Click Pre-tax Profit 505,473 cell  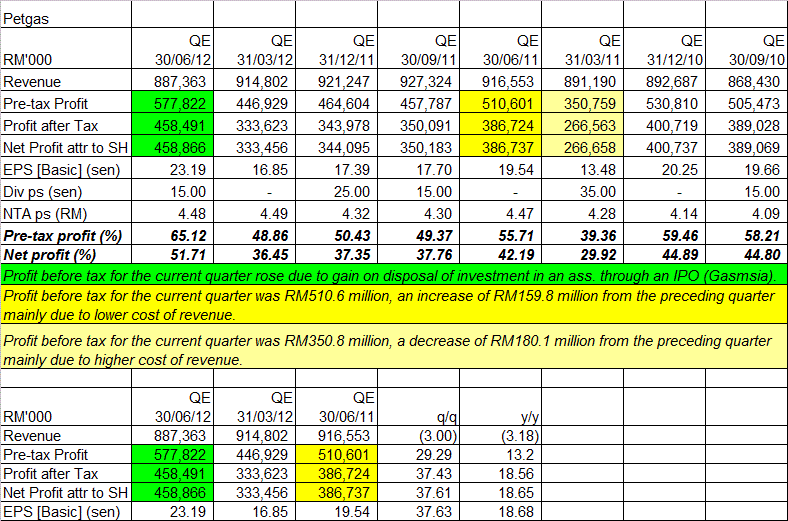[746, 103]
